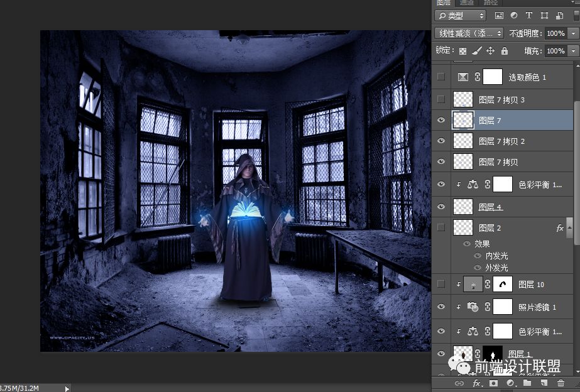Open the fx layer style button
580x392 pixels.
pos(476,383)
